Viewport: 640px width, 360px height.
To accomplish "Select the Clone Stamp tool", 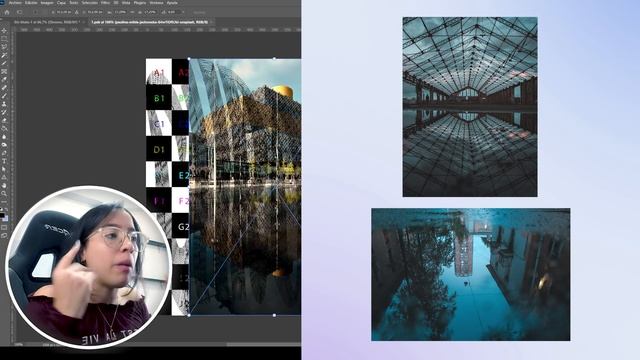I will 4,104.
